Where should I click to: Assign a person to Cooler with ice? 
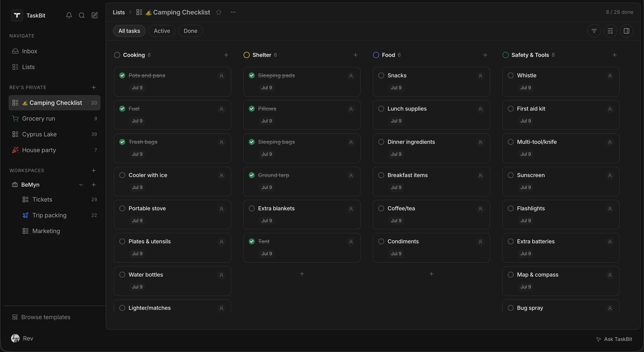coord(221,175)
